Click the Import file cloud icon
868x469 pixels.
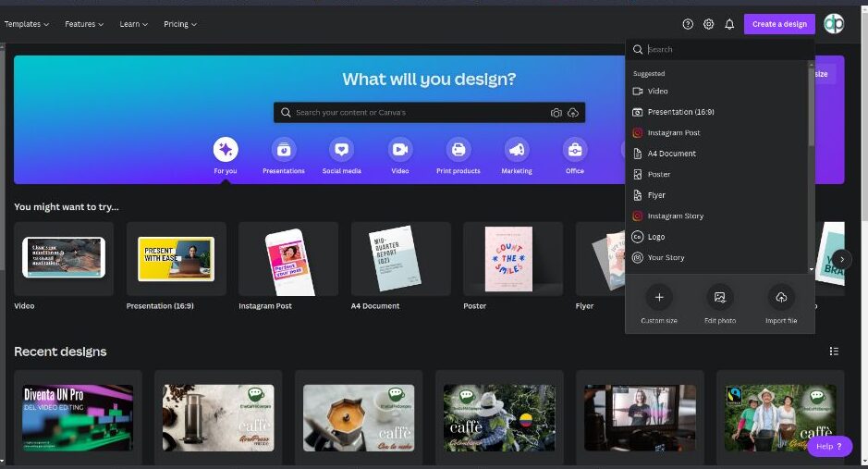781,297
